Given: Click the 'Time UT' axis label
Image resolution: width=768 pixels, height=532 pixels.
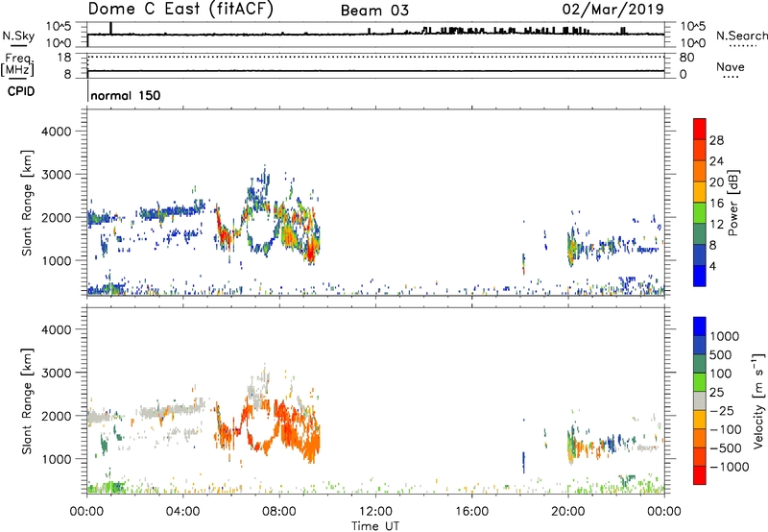Looking at the screenshot, I should (x=375, y=526).
